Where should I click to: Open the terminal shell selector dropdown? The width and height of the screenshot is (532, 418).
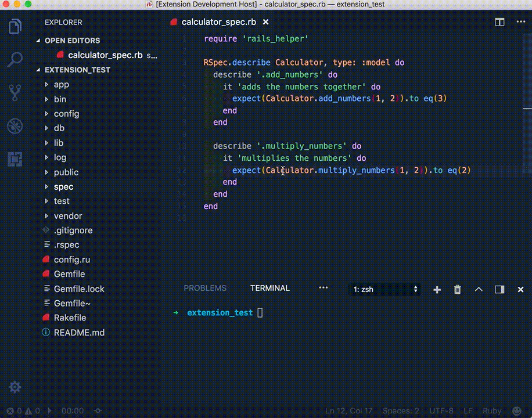[x=384, y=289]
